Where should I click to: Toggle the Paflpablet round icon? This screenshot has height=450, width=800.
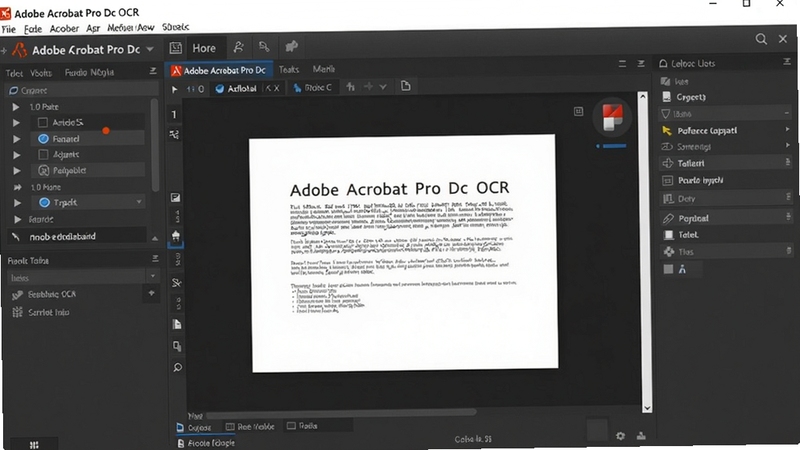[x=44, y=170]
